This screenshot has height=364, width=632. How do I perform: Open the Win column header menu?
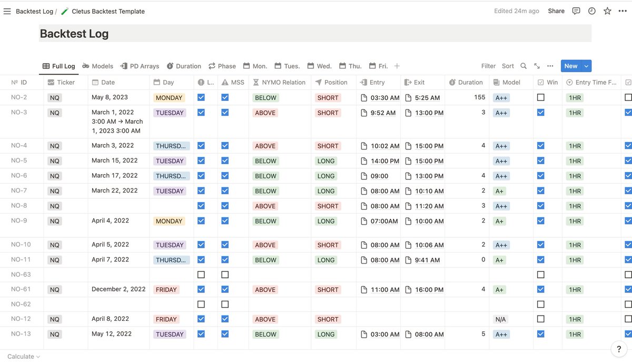pyautogui.click(x=548, y=82)
